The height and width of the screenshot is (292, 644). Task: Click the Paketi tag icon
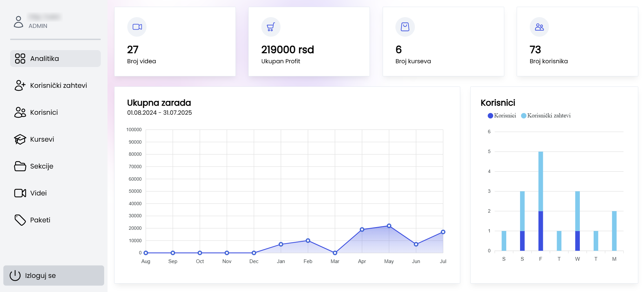pyautogui.click(x=20, y=220)
